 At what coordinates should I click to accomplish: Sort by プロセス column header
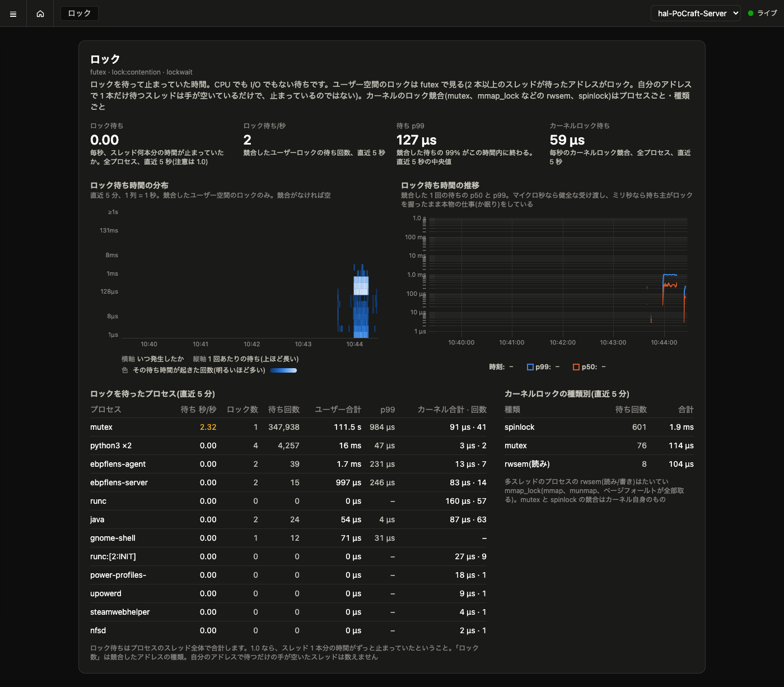[x=106, y=410]
